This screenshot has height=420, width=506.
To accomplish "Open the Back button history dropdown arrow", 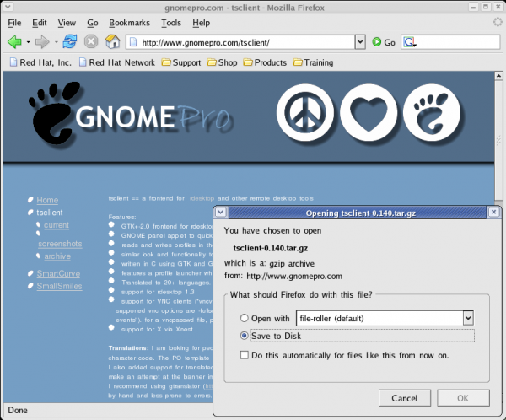I will click(28, 42).
